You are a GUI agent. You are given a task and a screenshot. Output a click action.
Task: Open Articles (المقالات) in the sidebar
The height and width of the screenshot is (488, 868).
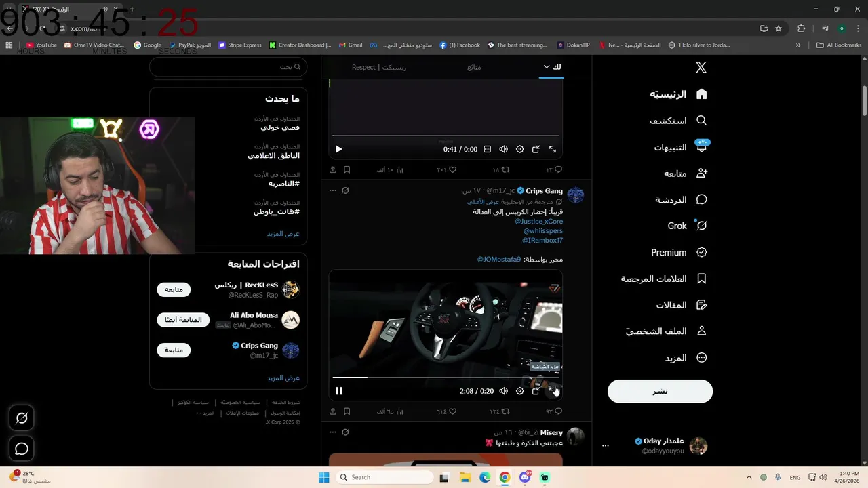(x=682, y=305)
